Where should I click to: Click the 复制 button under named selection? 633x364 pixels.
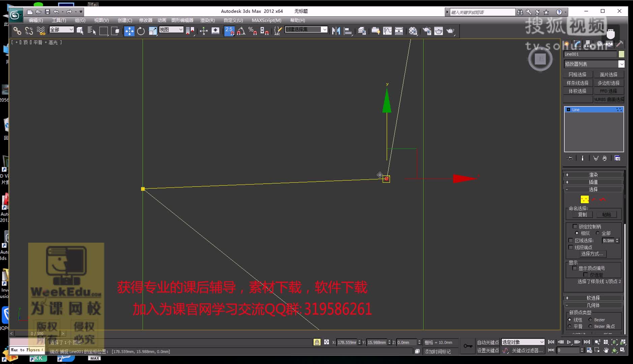tap(582, 215)
